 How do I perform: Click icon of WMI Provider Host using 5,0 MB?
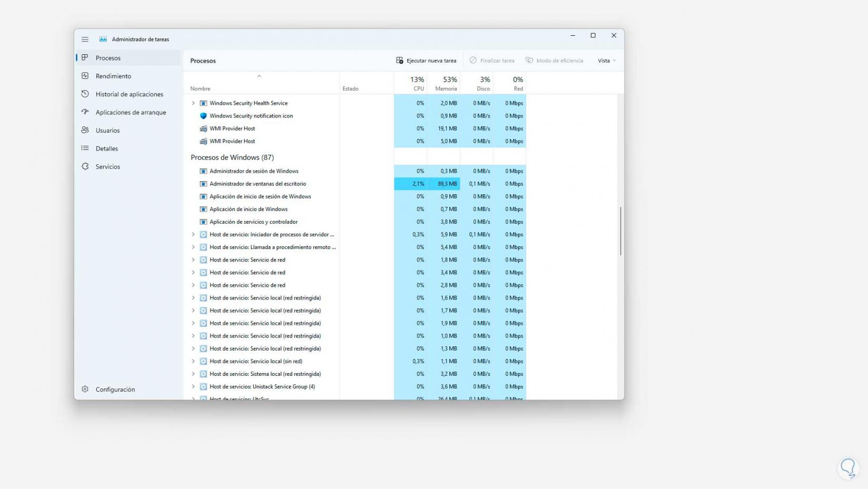point(204,141)
